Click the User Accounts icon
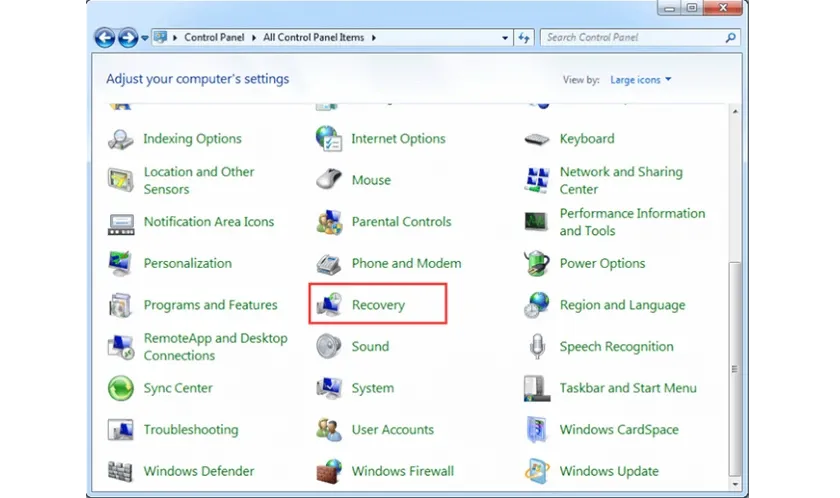 pos(328,429)
